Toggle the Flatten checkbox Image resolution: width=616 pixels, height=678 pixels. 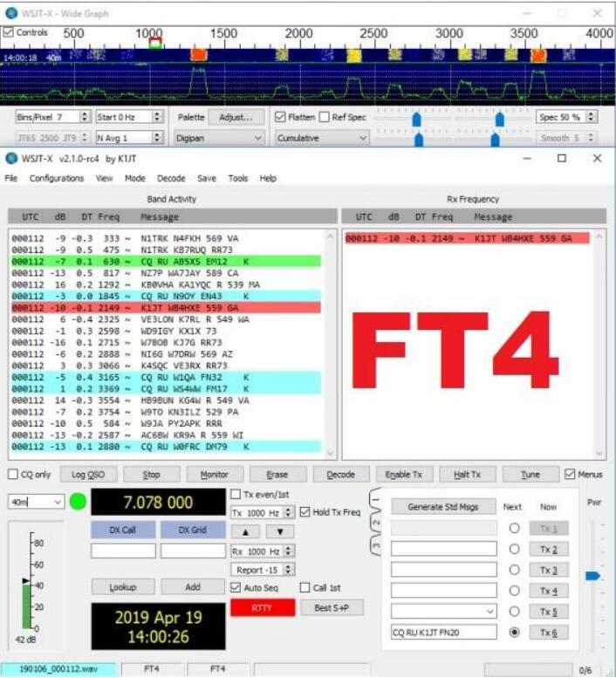(280, 117)
